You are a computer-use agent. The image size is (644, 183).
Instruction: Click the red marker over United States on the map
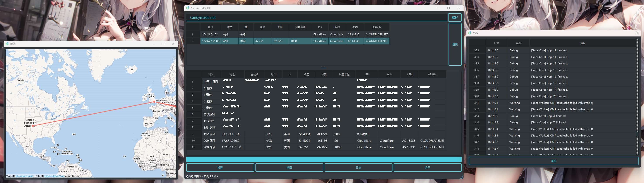(x=33, y=126)
